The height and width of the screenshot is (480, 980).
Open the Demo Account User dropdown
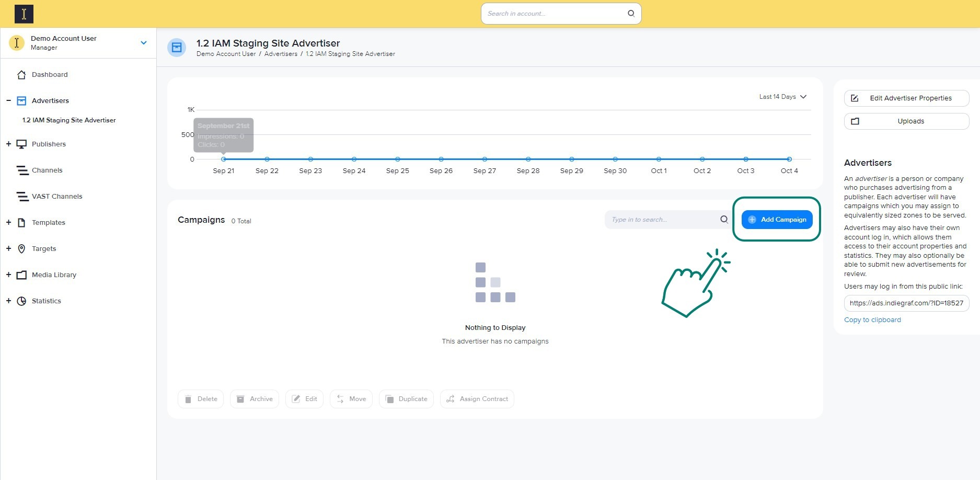point(144,43)
